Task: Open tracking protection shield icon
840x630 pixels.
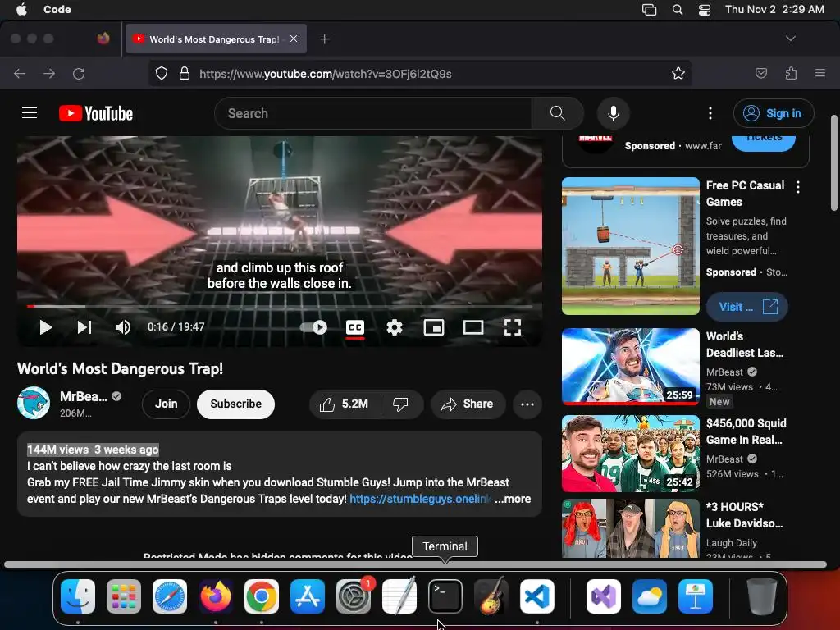Action: point(162,73)
